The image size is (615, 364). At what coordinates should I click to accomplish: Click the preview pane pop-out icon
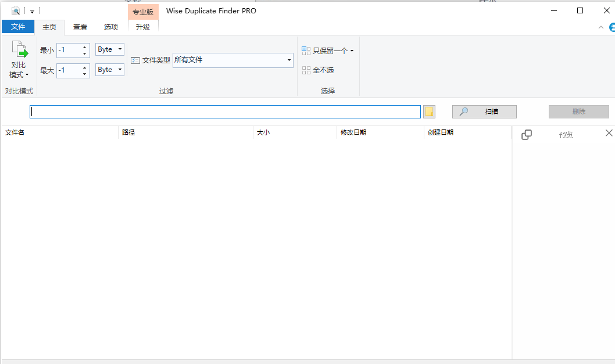click(527, 135)
